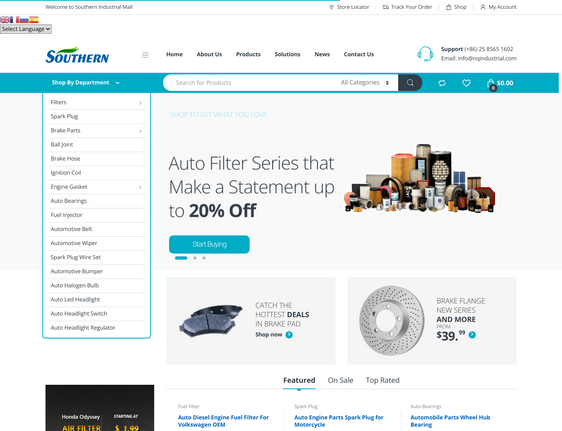Select the Spanish flag icon
562x431 pixels.
coord(34,20)
